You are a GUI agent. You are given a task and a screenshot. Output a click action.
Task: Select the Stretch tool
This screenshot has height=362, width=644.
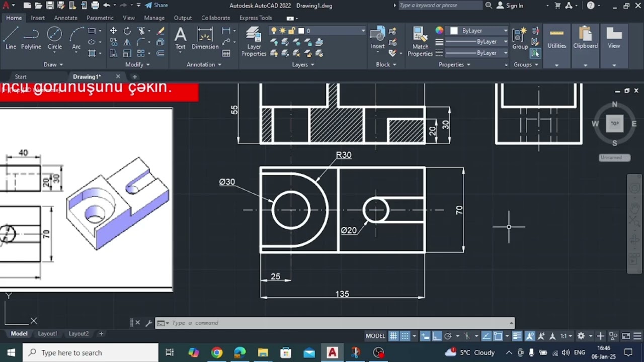click(113, 53)
